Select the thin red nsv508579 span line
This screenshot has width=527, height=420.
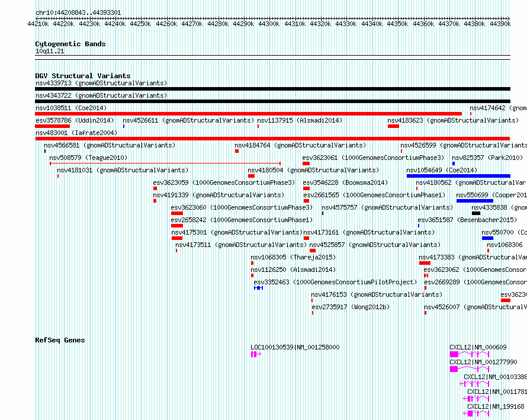point(165,163)
